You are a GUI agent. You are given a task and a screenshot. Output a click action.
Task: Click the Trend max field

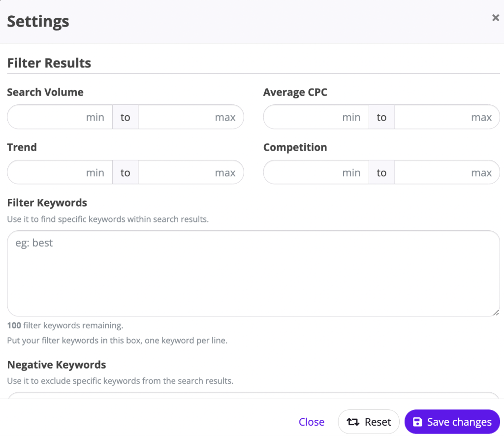tap(191, 172)
